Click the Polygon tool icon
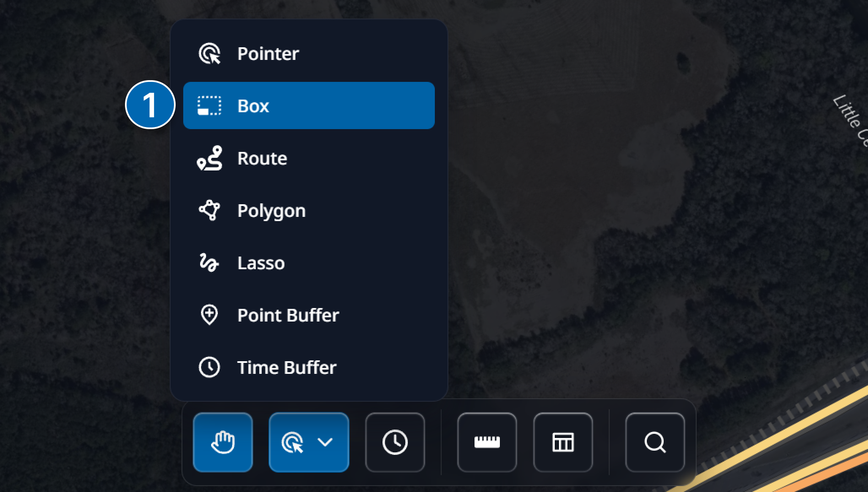 coord(209,210)
